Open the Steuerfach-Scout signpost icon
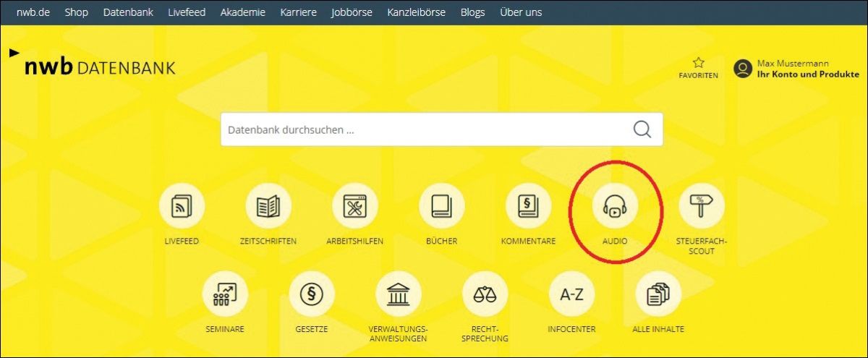 (701, 206)
